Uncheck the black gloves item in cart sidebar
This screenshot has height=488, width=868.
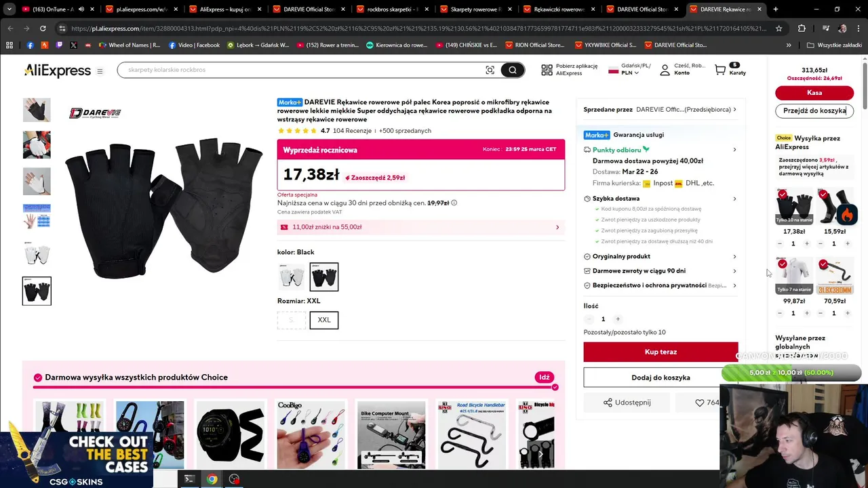[x=783, y=195]
